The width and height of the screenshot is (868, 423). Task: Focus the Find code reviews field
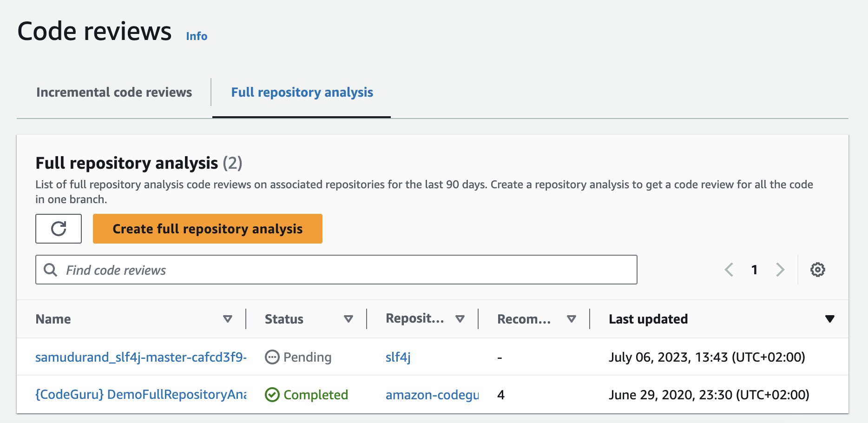pos(344,270)
